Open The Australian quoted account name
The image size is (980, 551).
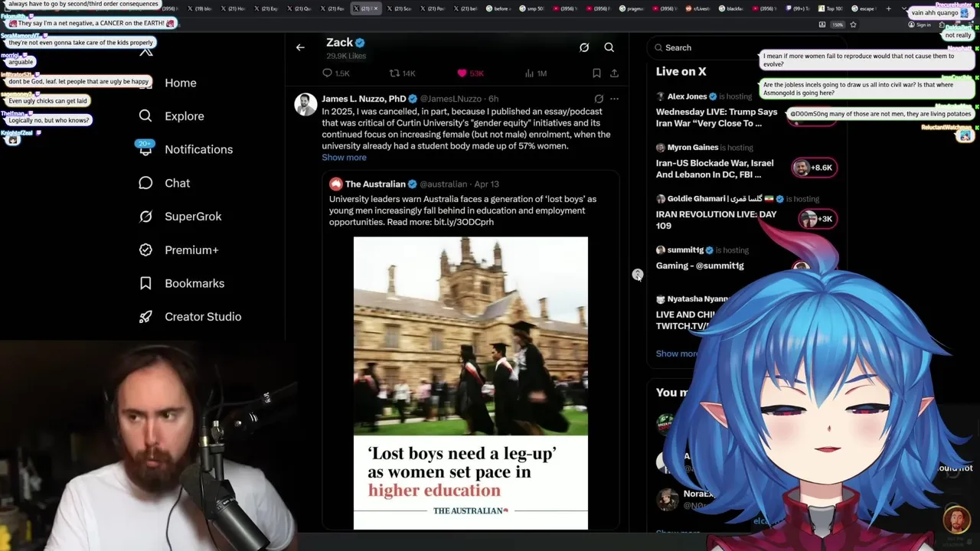pyautogui.click(x=375, y=184)
